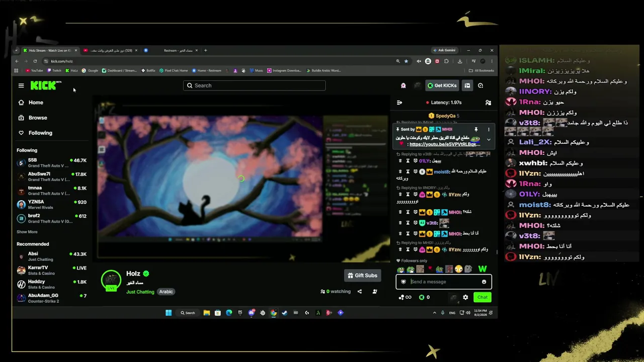Click the green KICK logo
This screenshot has height=362, width=644.
coord(43,85)
